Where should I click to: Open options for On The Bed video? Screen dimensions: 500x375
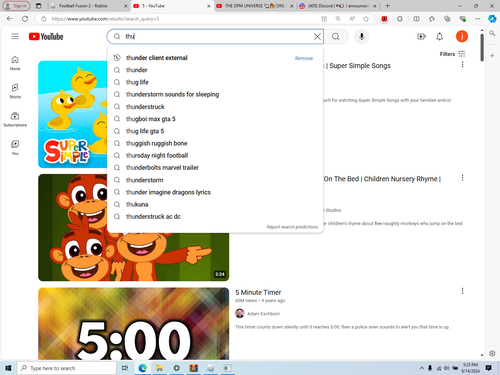pyautogui.click(x=462, y=178)
